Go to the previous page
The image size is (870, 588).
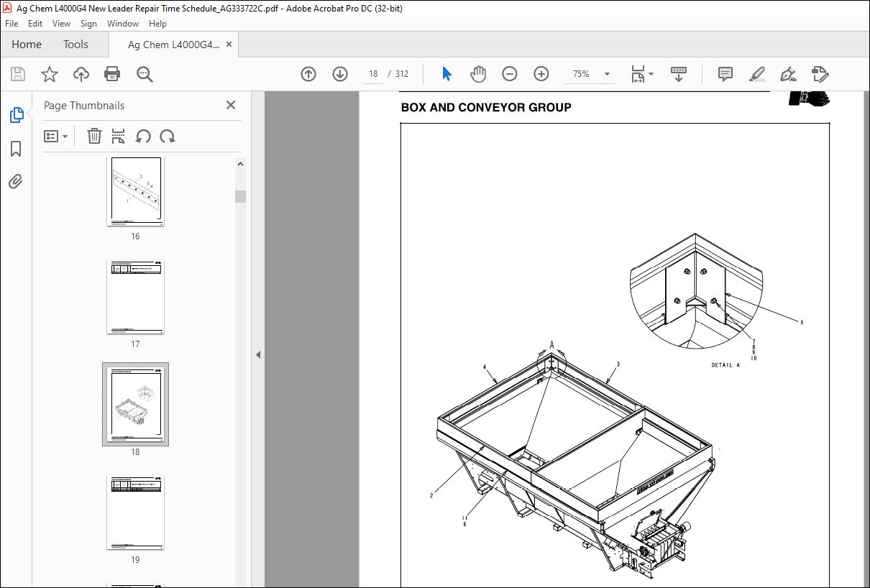[308, 74]
